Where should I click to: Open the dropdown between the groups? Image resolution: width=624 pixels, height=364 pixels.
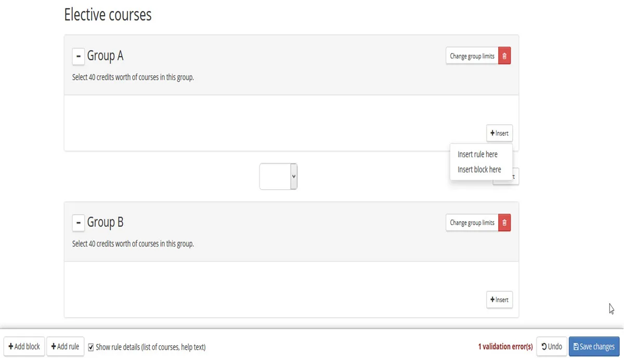278,176
